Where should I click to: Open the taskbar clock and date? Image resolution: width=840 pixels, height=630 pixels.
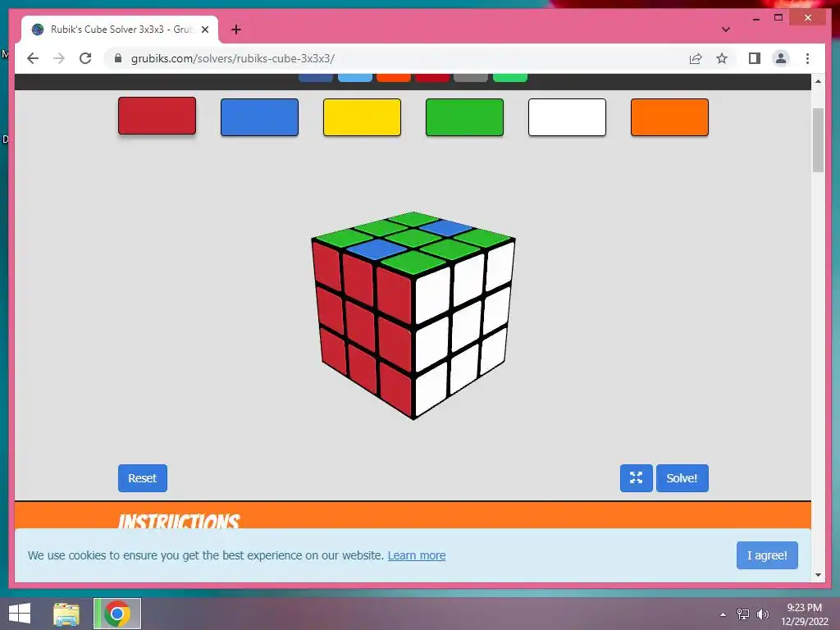(x=805, y=614)
